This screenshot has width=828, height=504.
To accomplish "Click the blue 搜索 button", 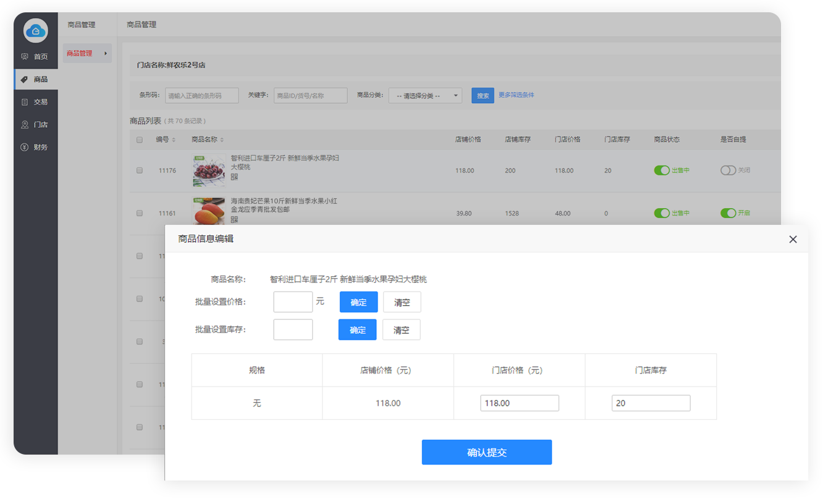I will (483, 96).
